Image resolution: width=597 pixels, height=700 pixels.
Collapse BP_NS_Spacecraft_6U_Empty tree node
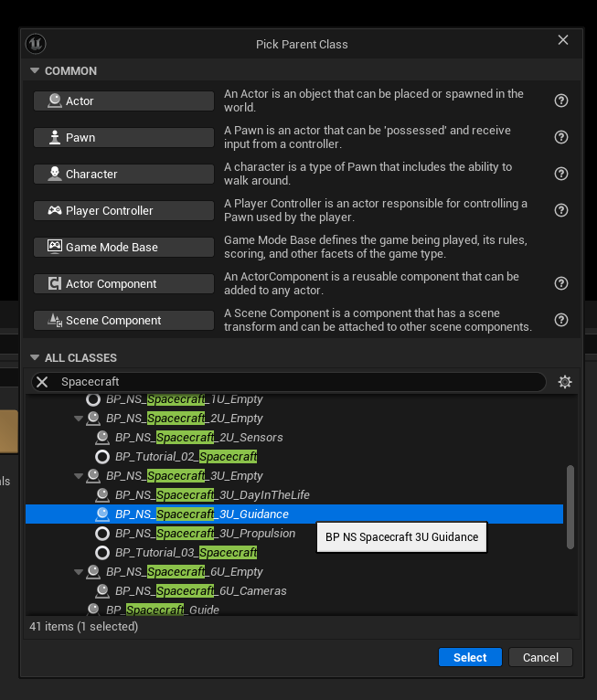point(79,572)
